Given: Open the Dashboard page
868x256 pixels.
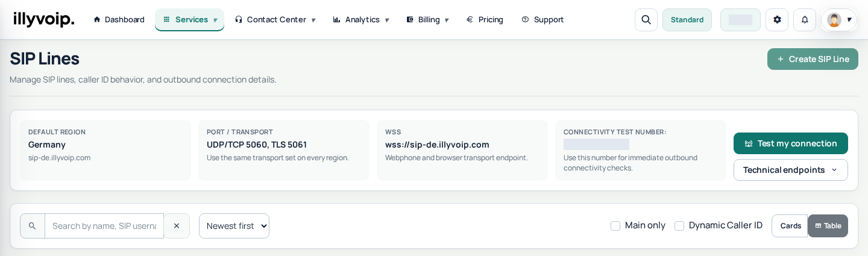Looking at the screenshot, I should pyautogui.click(x=119, y=19).
